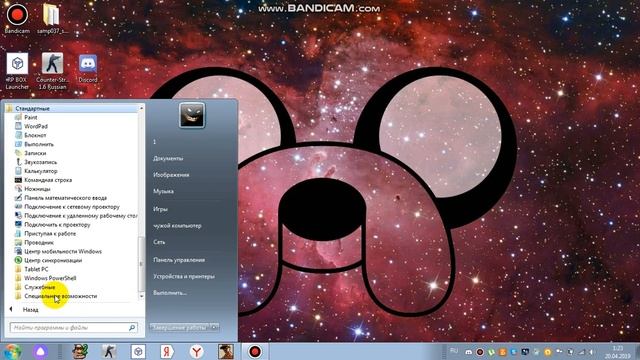Image resolution: width=640 pixels, height=360 pixels.
Task: Open Центр мобильности Windows
Action: (x=63, y=252)
